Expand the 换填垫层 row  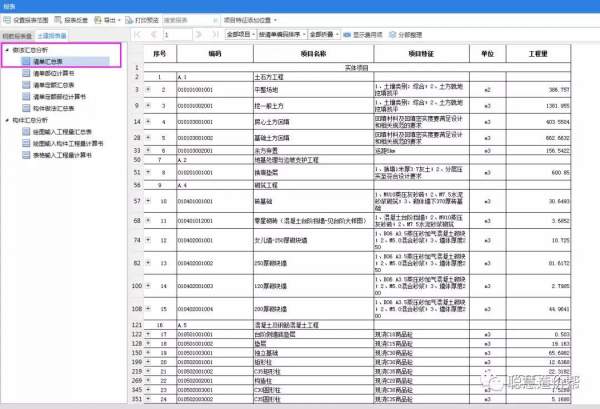(x=148, y=173)
